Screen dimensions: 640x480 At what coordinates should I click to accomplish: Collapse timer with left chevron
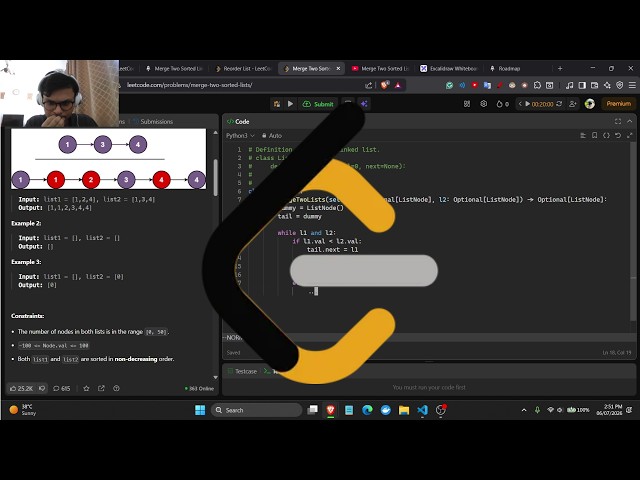(520, 104)
